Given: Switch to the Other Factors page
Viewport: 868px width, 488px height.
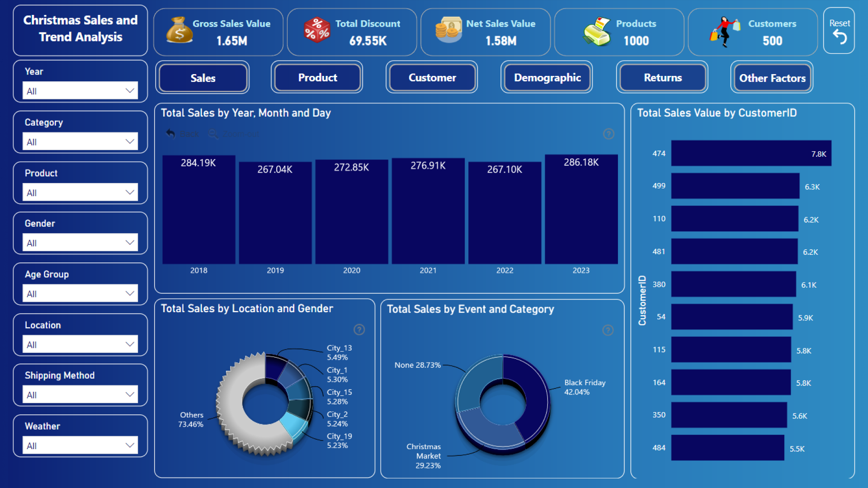Looking at the screenshot, I should click(x=772, y=78).
